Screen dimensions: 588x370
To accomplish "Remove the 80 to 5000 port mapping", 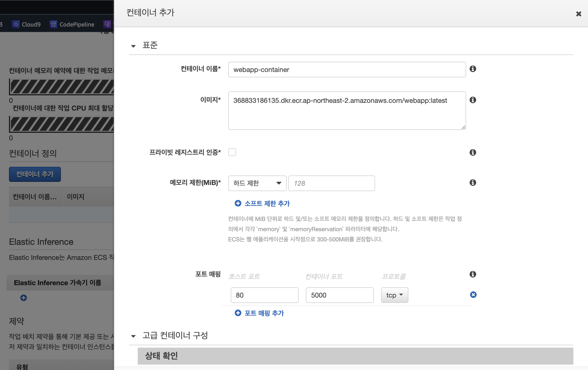I will click(x=473, y=295).
